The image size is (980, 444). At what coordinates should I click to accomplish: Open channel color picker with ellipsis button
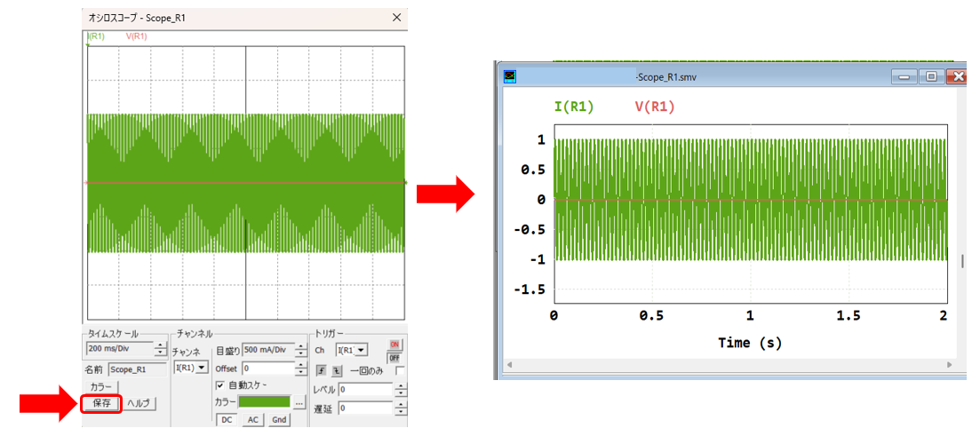coord(299,402)
